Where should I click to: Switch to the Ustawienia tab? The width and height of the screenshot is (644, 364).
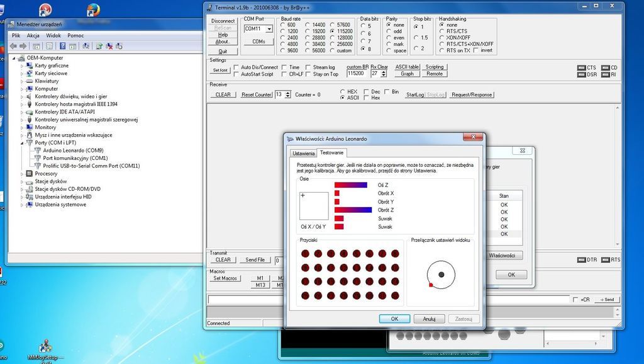click(303, 153)
